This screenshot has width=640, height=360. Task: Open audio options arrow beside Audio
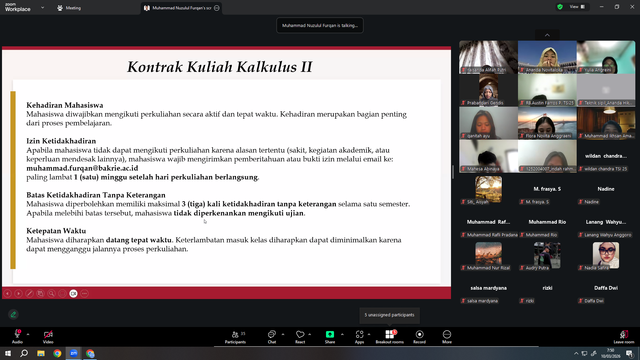28,334
